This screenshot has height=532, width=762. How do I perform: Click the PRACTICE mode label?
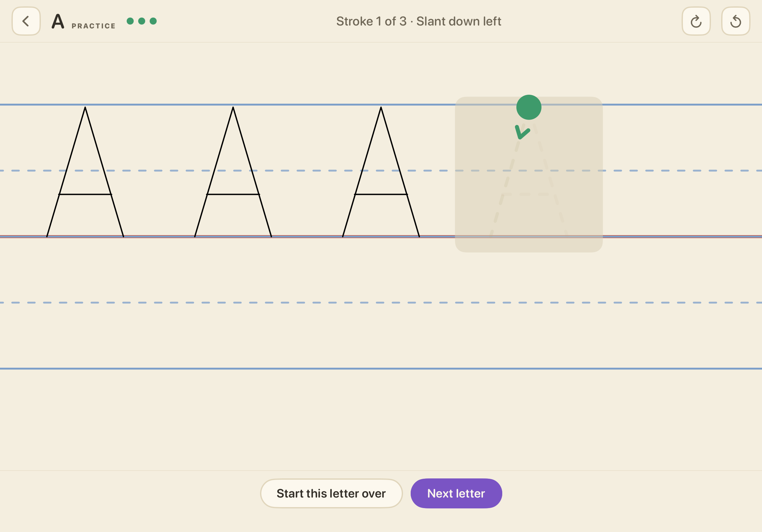(x=93, y=26)
